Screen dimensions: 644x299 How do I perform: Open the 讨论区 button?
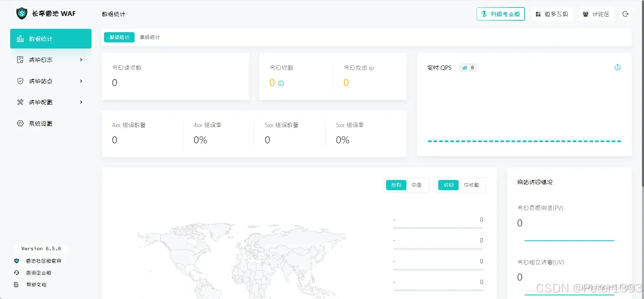coord(596,14)
